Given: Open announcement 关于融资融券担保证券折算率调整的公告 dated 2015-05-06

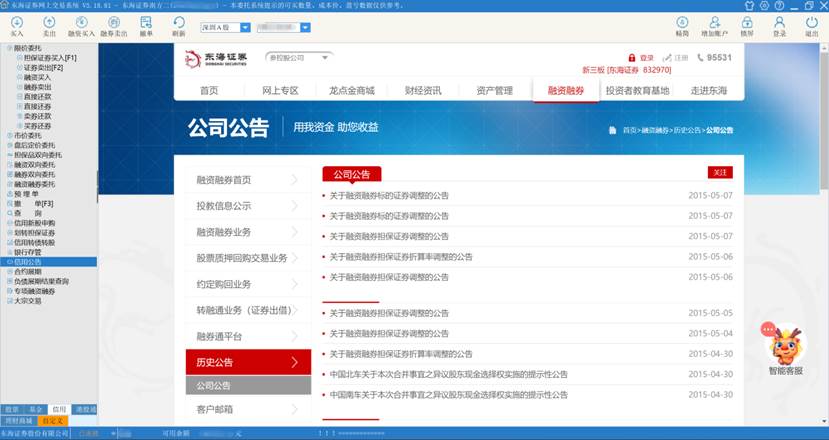Looking at the screenshot, I should pyautogui.click(x=401, y=257).
